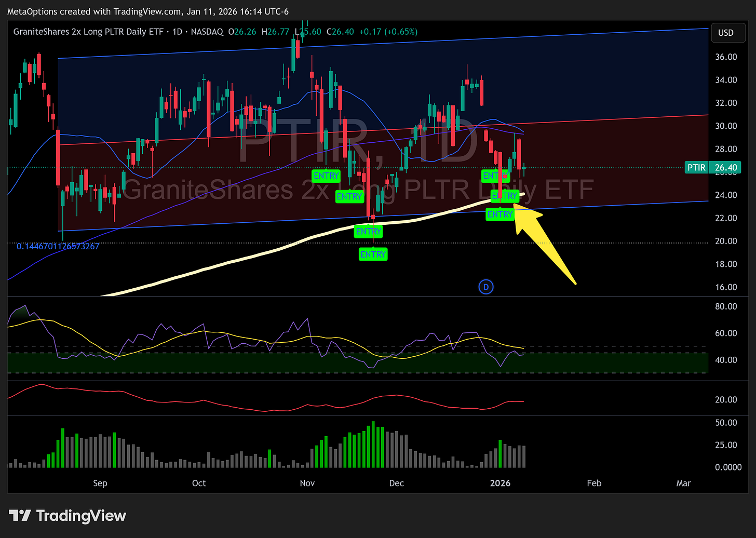This screenshot has width=756, height=538.
Task: Click the blue D dividend marker icon
Action: point(486,287)
